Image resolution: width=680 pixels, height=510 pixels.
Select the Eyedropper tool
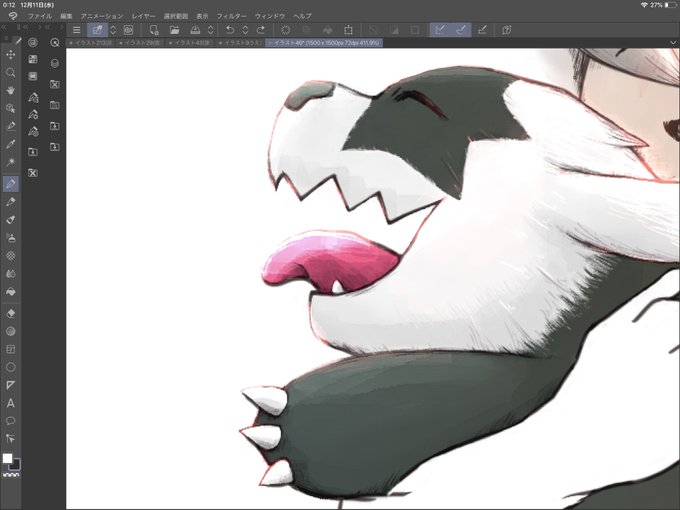pos(11,144)
